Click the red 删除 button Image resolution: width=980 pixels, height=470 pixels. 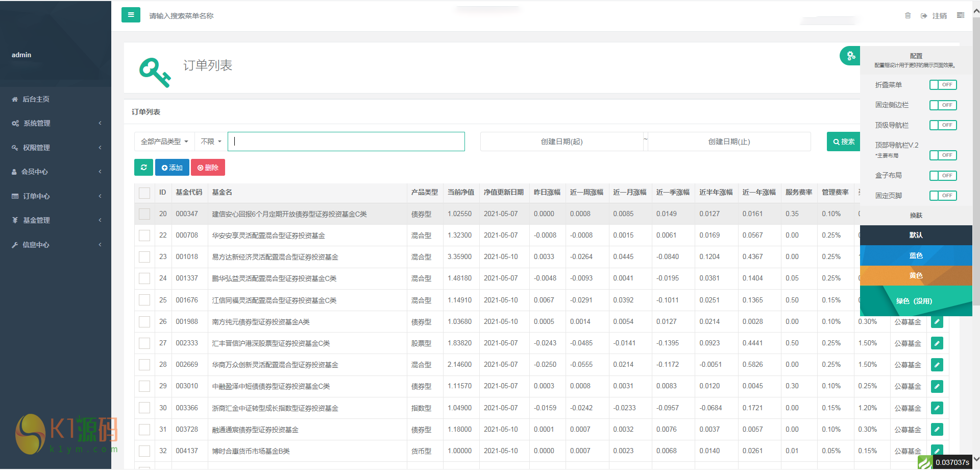pyautogui.click(x=208, y=168)
